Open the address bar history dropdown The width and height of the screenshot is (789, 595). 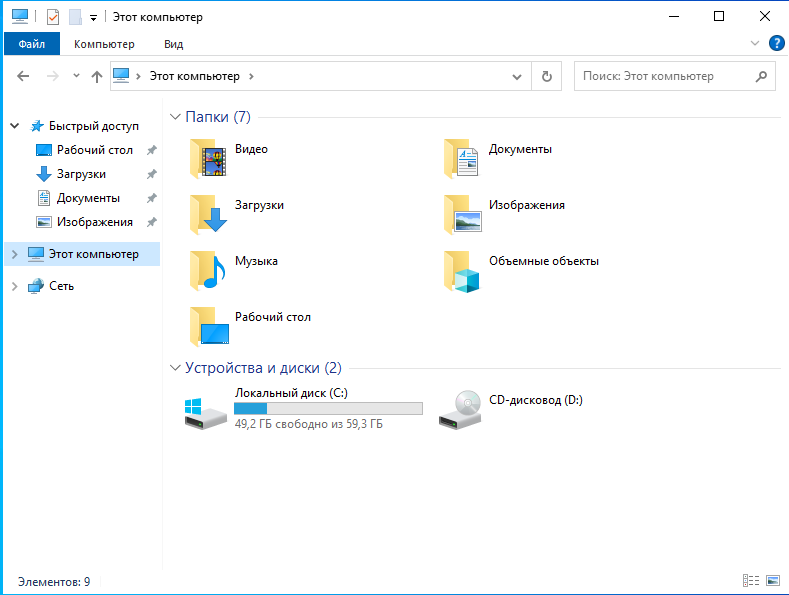517,76
